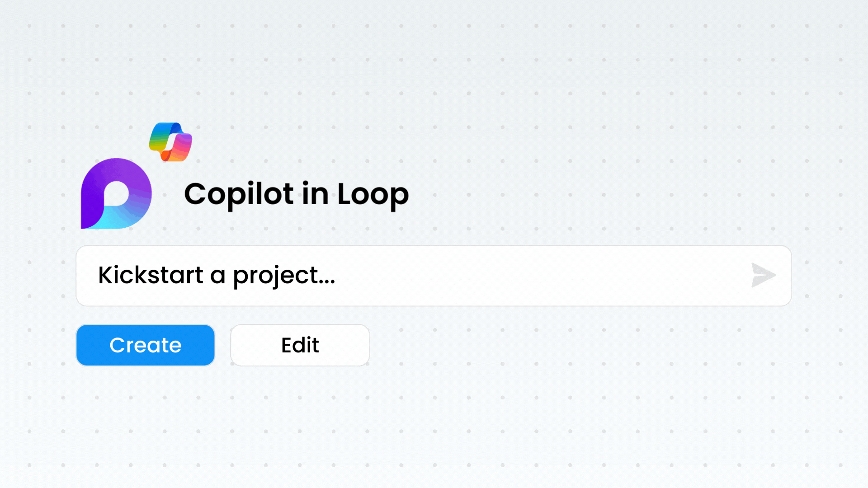Click the Create button to start a project
Image resolution: width=868 pixels, height=488 pixels.
[145, 345]
